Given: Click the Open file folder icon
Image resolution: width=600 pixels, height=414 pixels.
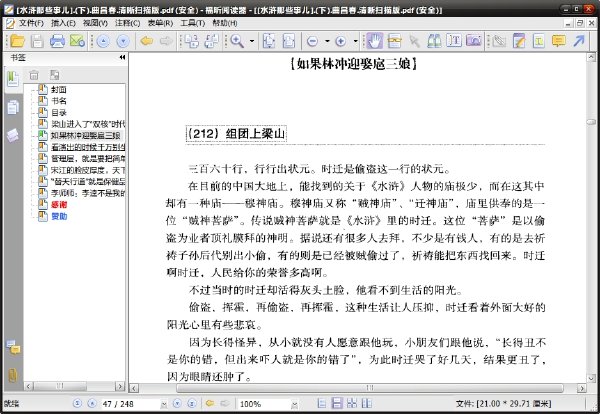Looking at the screenshot, I should pyautogui.click(x=17, y=41).
